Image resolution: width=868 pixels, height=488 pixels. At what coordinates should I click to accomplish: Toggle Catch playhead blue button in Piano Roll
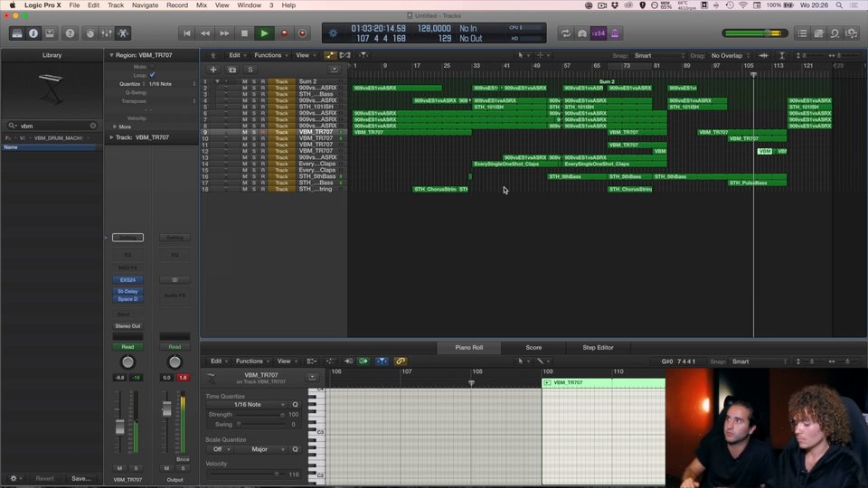click(x=382, y=361)
